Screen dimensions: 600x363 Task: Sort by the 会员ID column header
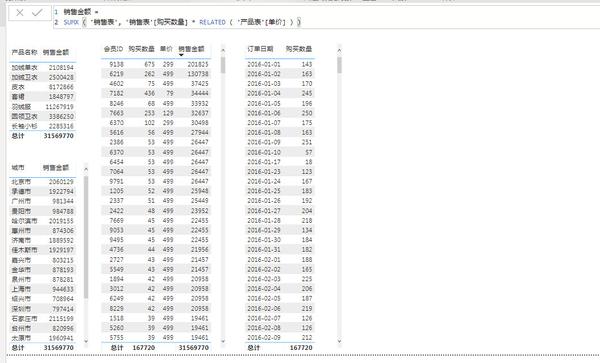pos(113,49)
